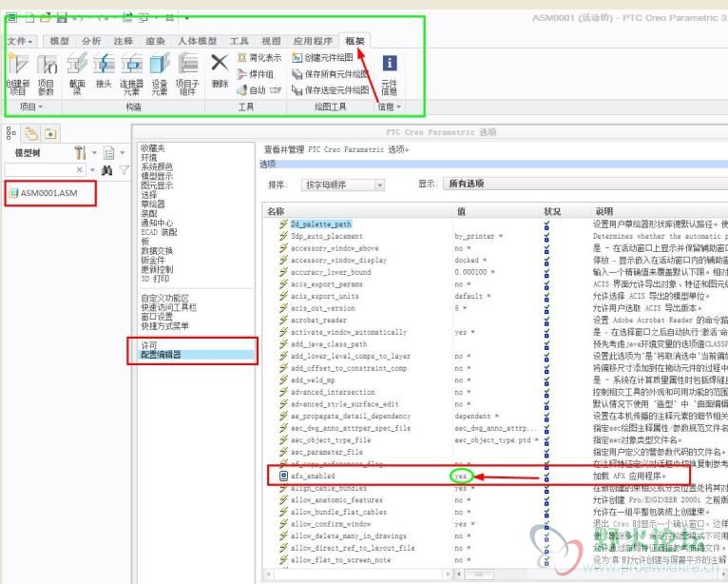Click Simplified Representation (简化表示)
Viewport: 728px width, 584px height.
coord(259,58)
